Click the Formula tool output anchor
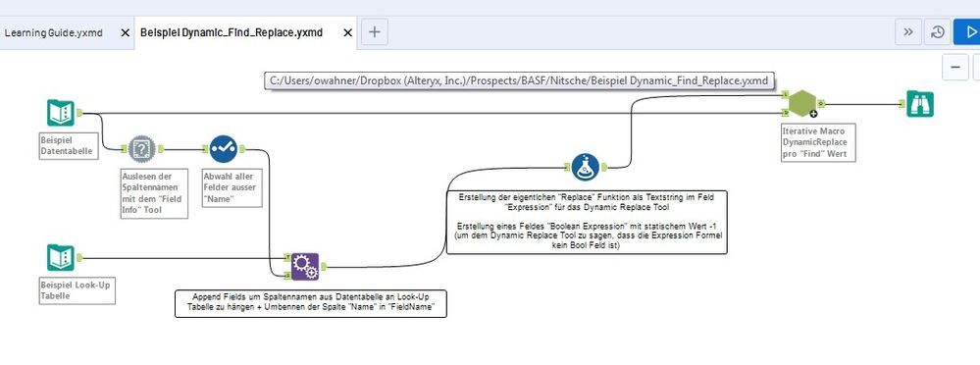Image resolution: width=980 pixels, height=365 pixels. 604,167
